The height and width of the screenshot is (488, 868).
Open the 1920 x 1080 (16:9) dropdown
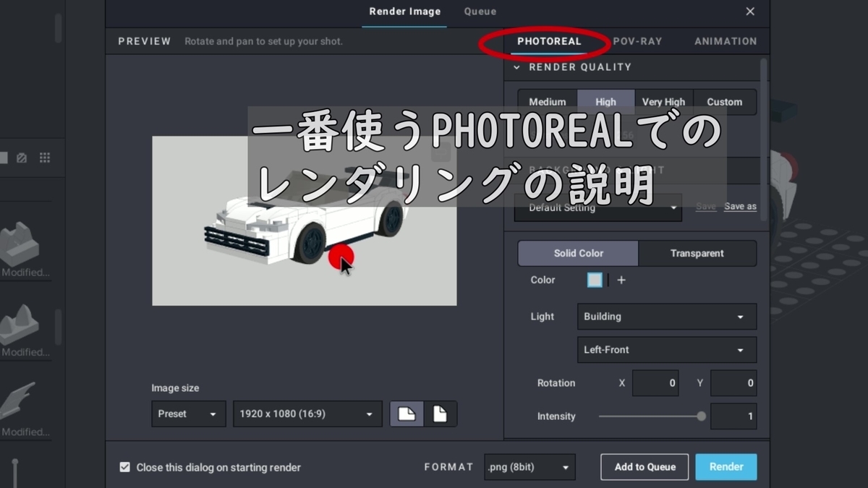[x=308, y=414]
